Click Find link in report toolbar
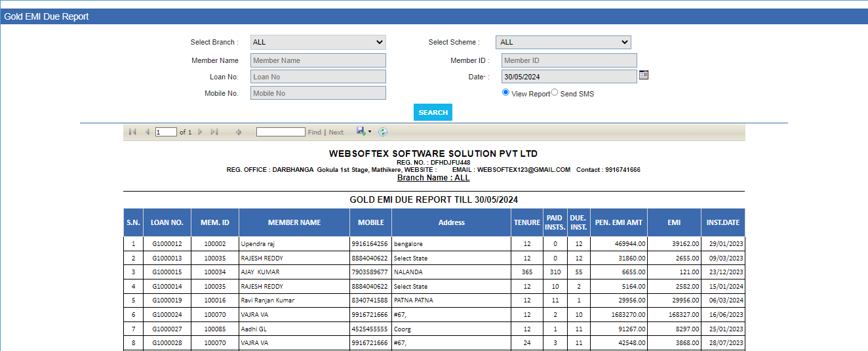 [315, 133]
